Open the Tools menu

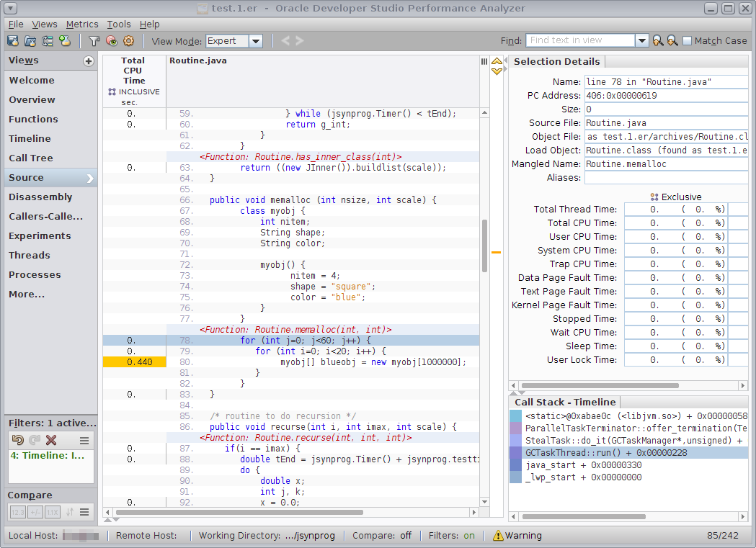(119, 24)
